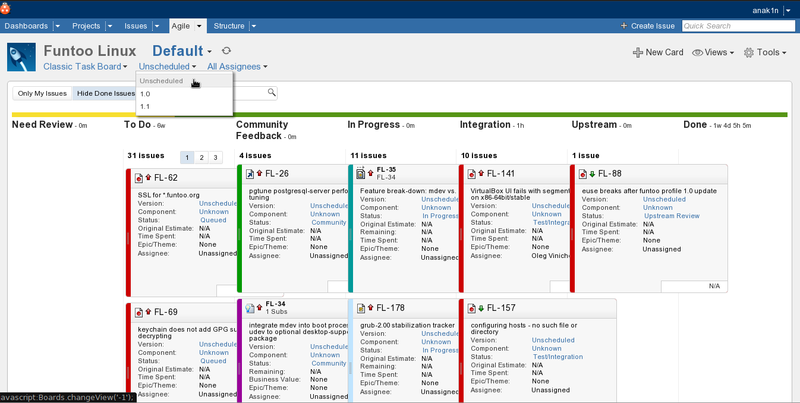Expand the All Assignees dropdown
This screenshot has width=800, height=403.
pyautogui.click(x=238, y=67)
